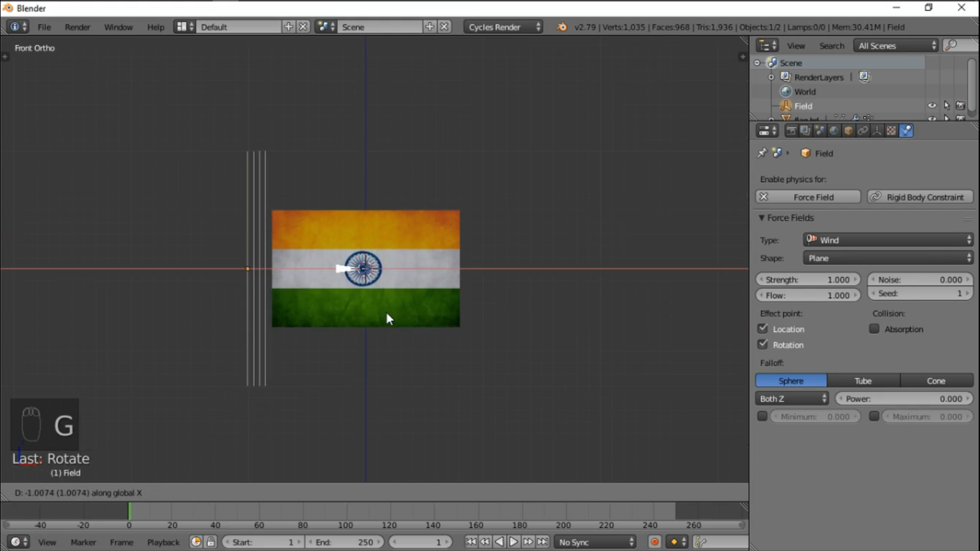Enable the Absorption collision checkbox

(x=874, y=329)
